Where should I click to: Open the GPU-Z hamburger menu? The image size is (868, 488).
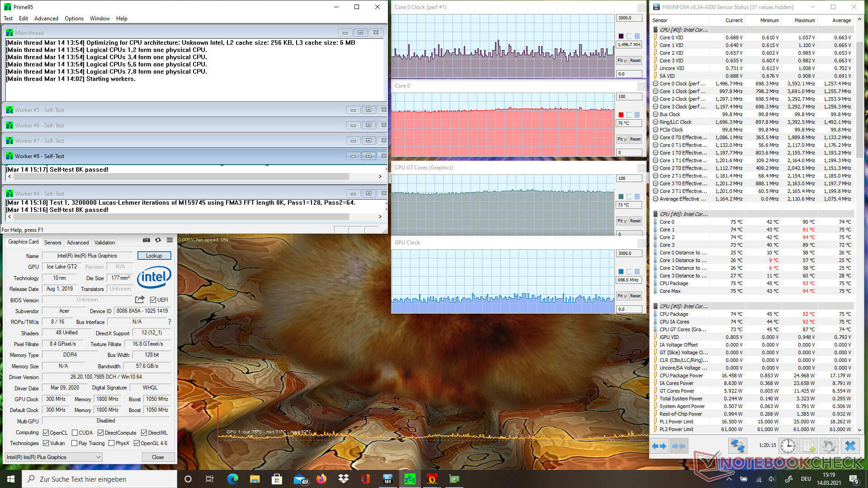click(170, 240)
